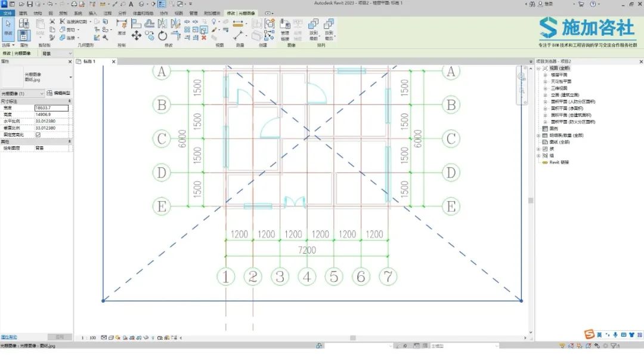Collapse the 视图 (全部) tree node

[538, 68]
